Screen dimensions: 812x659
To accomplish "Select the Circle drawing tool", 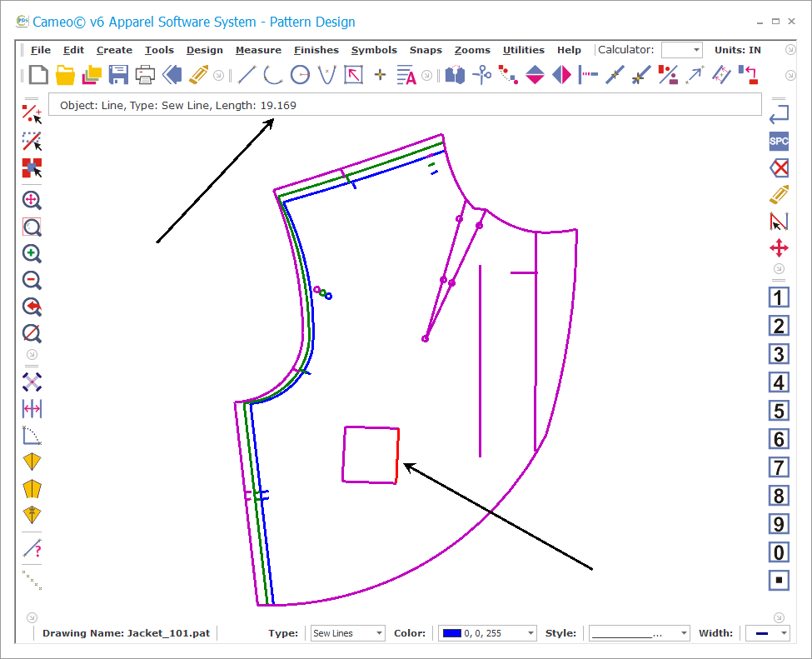I will click(x=300, y=75).
